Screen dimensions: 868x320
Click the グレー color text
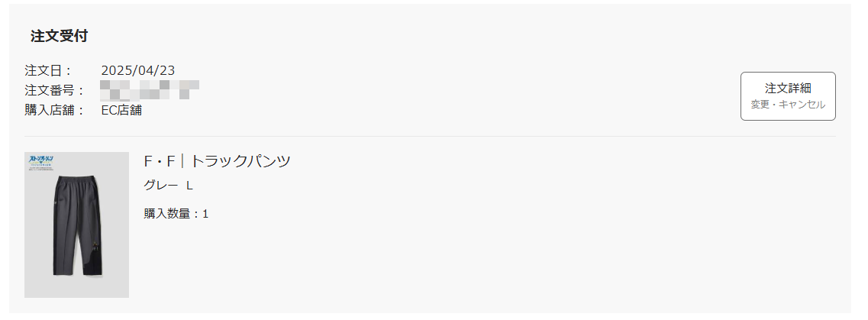tap(161, 186)
